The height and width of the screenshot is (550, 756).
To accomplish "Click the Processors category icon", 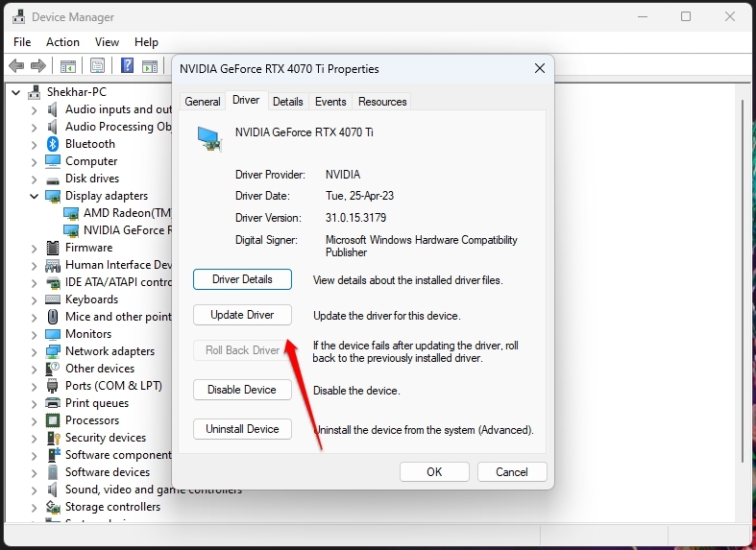I will pos(53,420).
